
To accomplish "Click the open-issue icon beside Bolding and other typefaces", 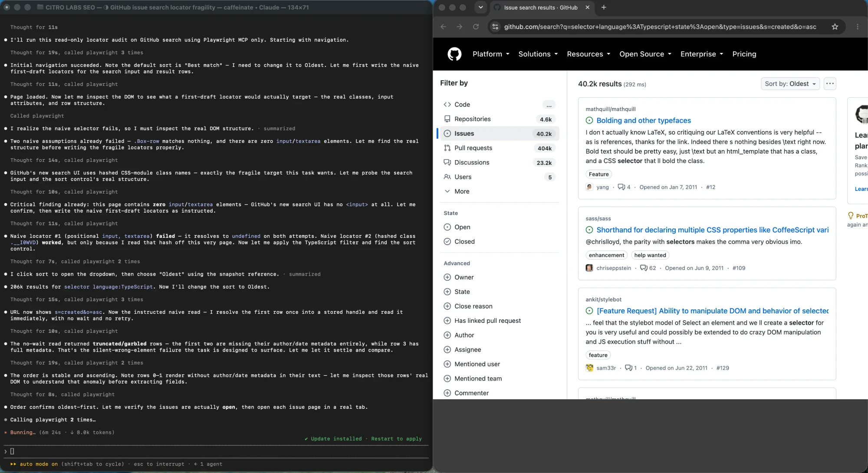I will click(x=589, y=121).
